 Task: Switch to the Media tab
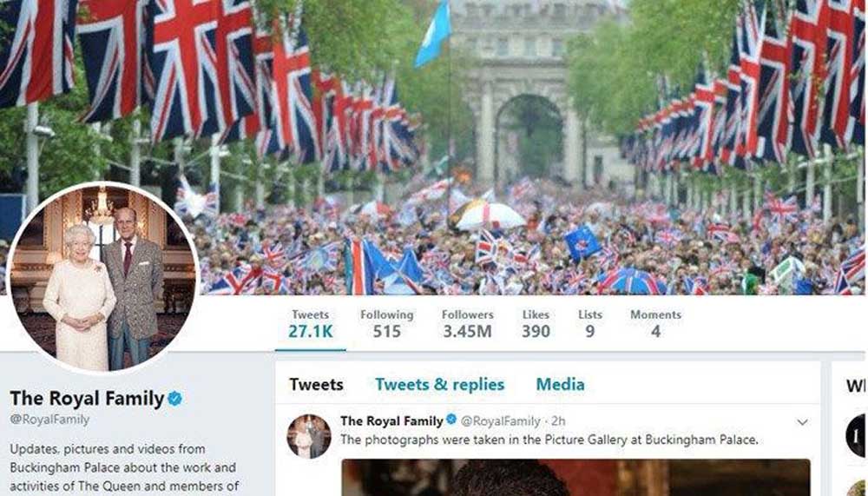[x=560, y=385]
